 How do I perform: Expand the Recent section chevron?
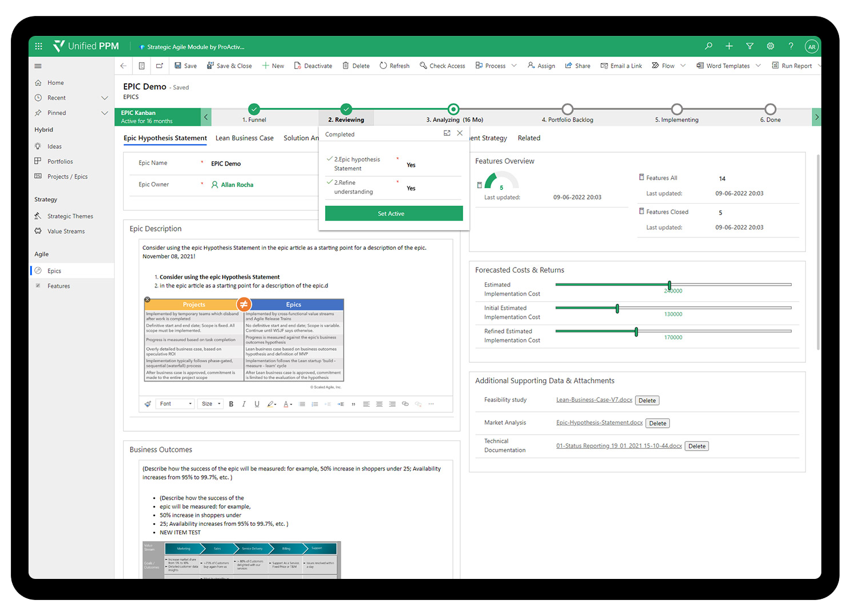(x=104, y=98)
